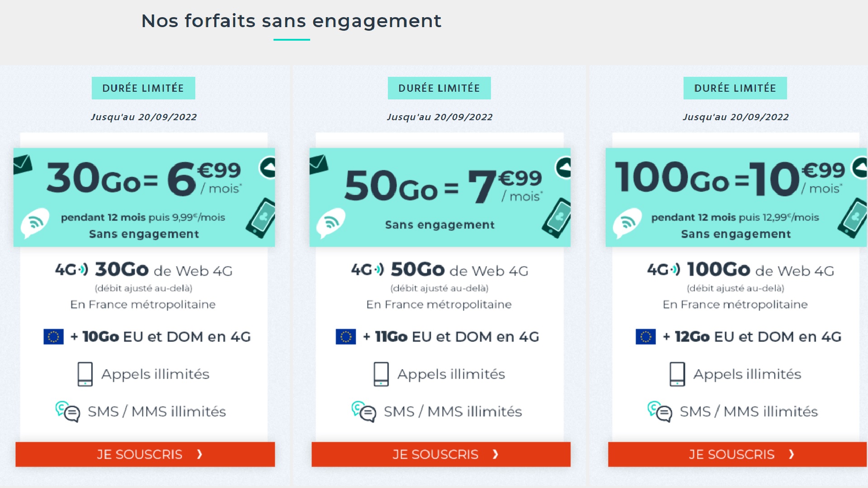Click SMS chat bubble icon in 30Go plan
Screen dimensions: 868x488
(67, 412)
